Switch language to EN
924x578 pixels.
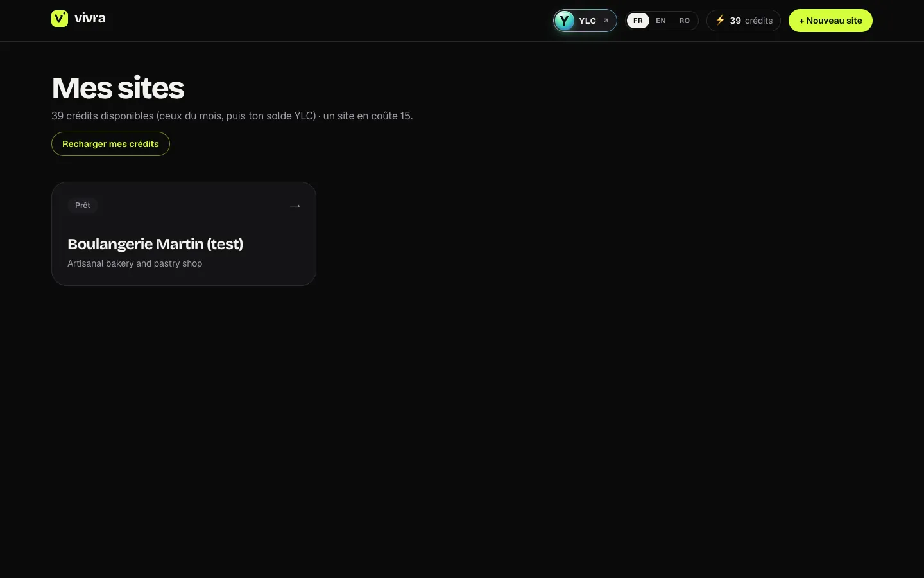pos(661,21)
